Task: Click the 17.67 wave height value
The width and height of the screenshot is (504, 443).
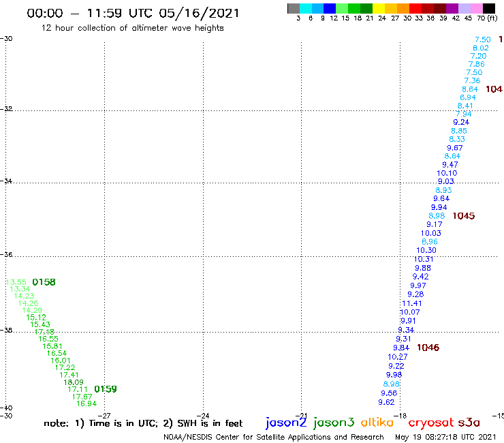Action: tap(82, 397)
